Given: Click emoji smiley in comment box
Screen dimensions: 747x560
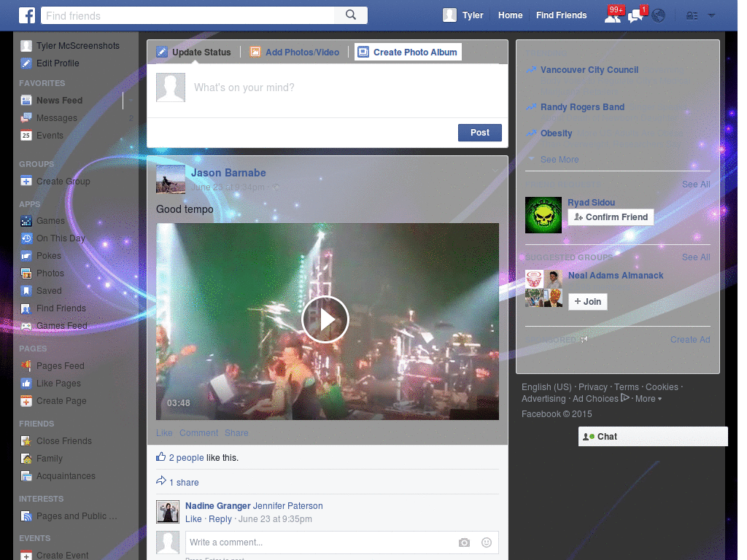Looking at the screenshot, I should click(487, 542).
